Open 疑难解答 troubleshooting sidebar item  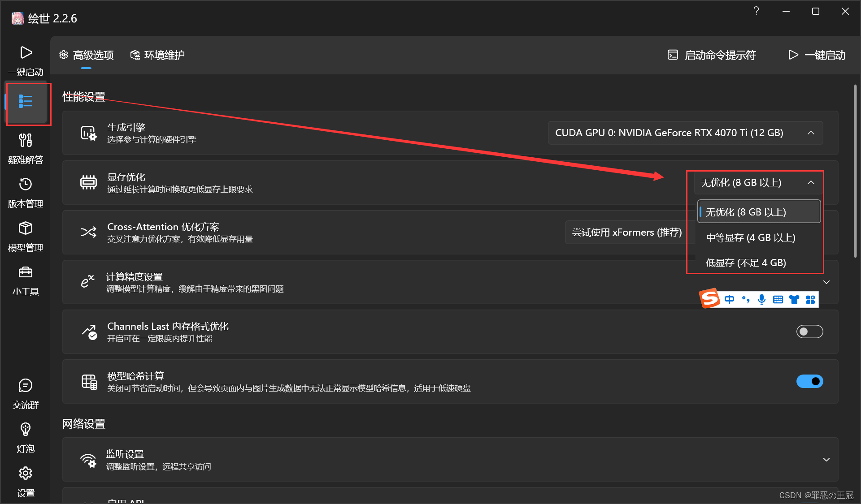pos(26,149)
